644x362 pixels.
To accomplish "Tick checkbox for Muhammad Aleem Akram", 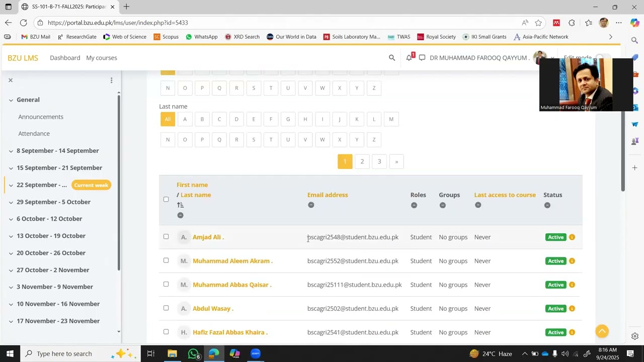I will pos(166,260).
